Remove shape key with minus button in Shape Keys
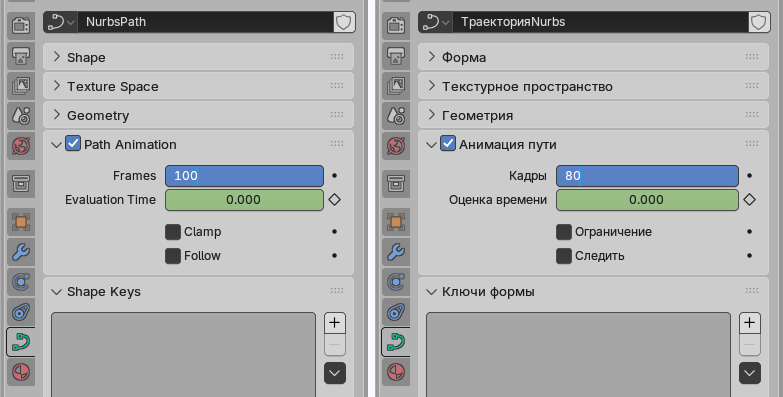 [x=335, y=345]
